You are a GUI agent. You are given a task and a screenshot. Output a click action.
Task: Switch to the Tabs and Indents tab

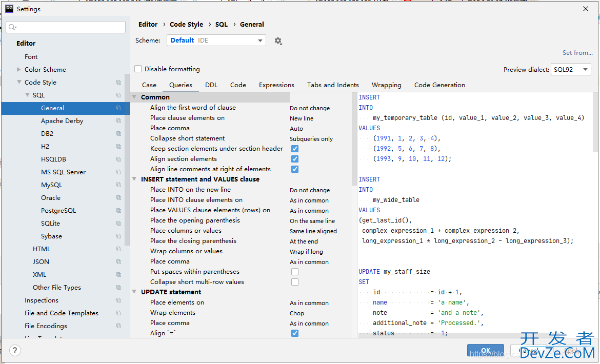point(333,85)
